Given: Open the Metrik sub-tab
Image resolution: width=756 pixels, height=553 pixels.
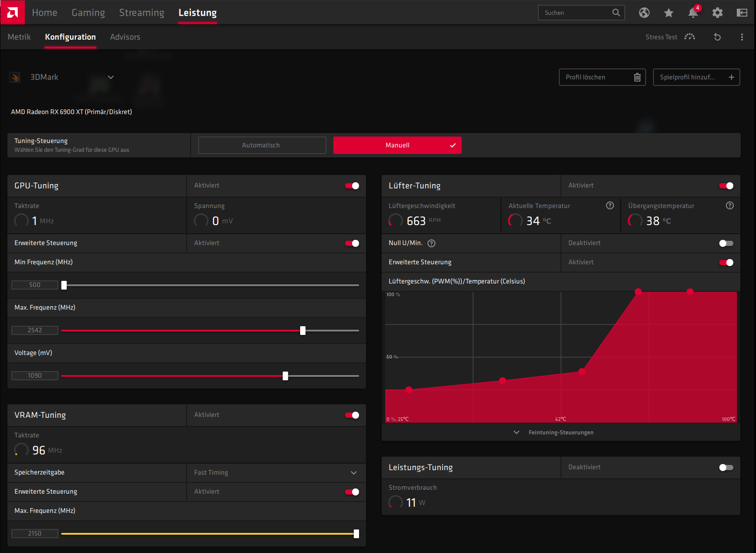Looking at the screenshot, I should point(19,37).
